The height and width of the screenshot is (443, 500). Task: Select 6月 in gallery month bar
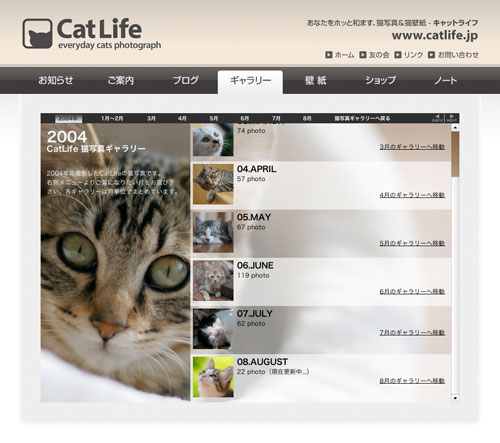click(x=245, y=118)
